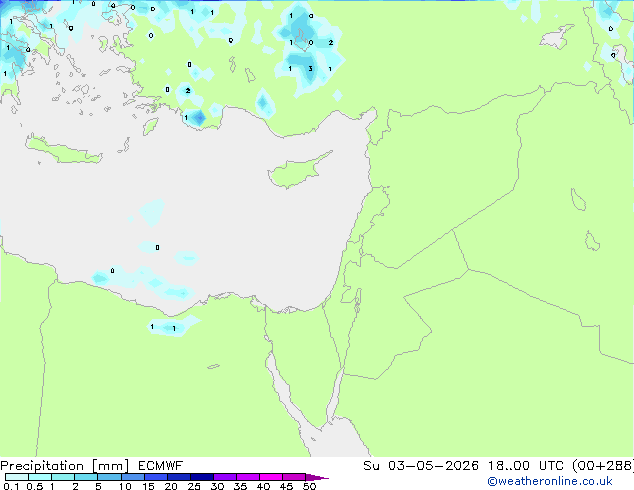The width and height of the screenshot is (634, 490).
Task: Click the 'Su' weekday label
Action: 371,466
